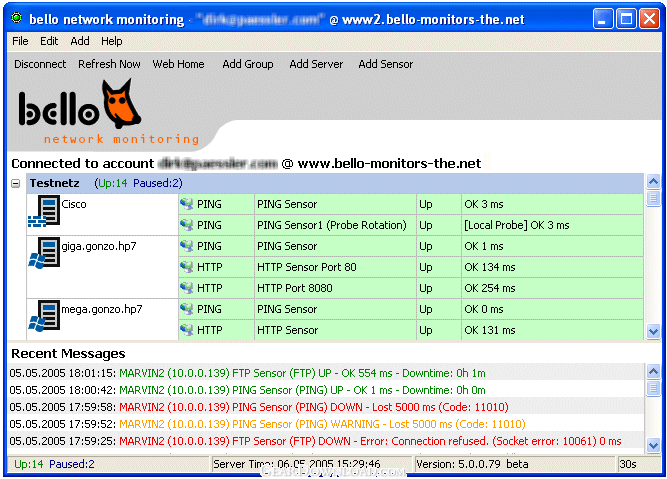This screenshot has width=667, height=479.
Task: Click globe icon of giga.gonzo.hp7 PING Sensor row
Action: [186, 245]
